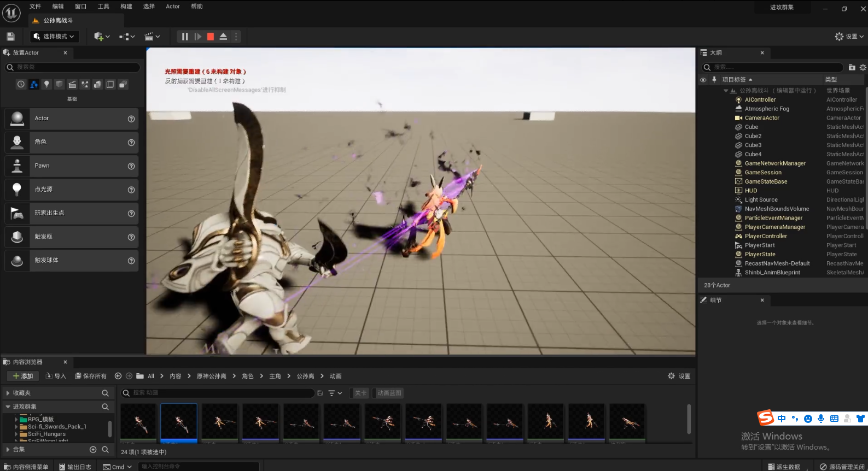The height and width of the screenshot is (471, 868).
Task: Click the Eject from player button
Action: pos(223,37)
